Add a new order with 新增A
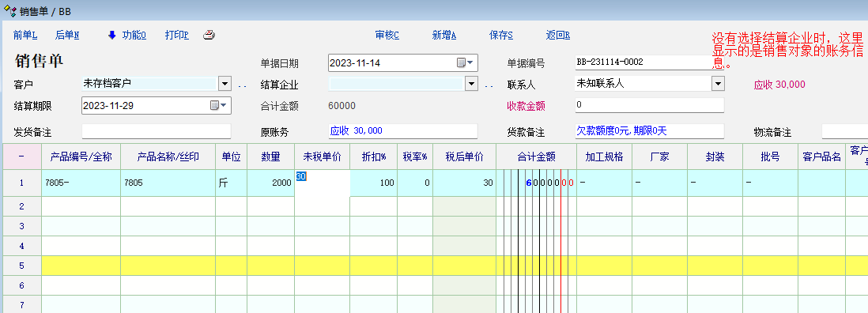This screenshot has height=313, width=868. click(444, 35)
